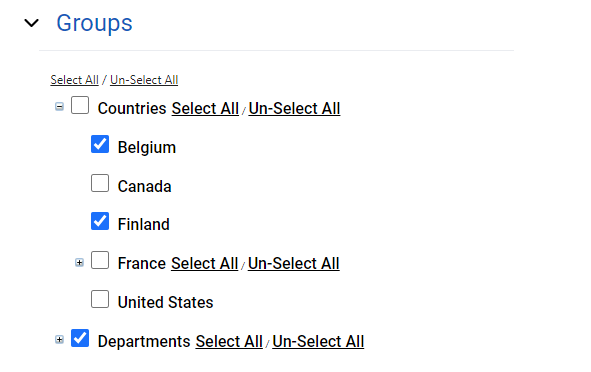Expand the France tree node
This screenshot has height=372, width=591.
[79, 262]
